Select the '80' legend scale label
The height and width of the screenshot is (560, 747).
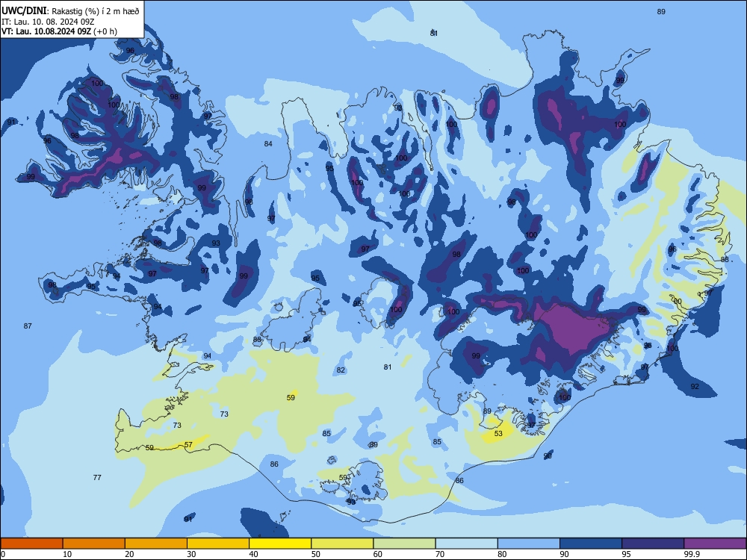point(502,554)
